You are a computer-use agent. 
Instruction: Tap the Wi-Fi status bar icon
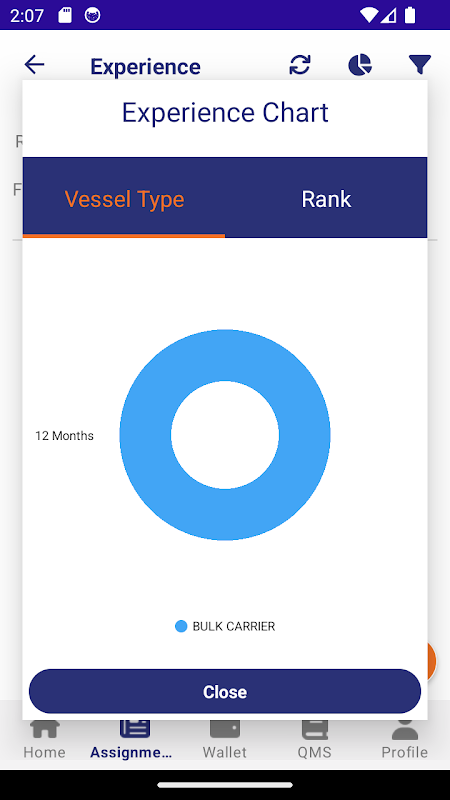pos(368,15)
